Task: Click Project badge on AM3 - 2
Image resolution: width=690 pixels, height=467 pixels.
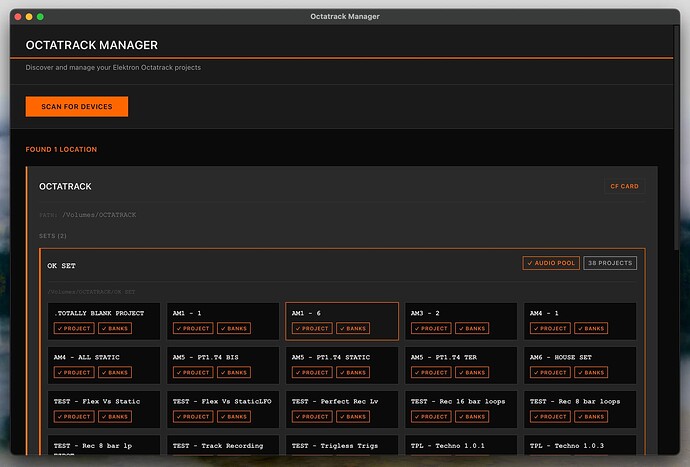Action: pos(431,328)
